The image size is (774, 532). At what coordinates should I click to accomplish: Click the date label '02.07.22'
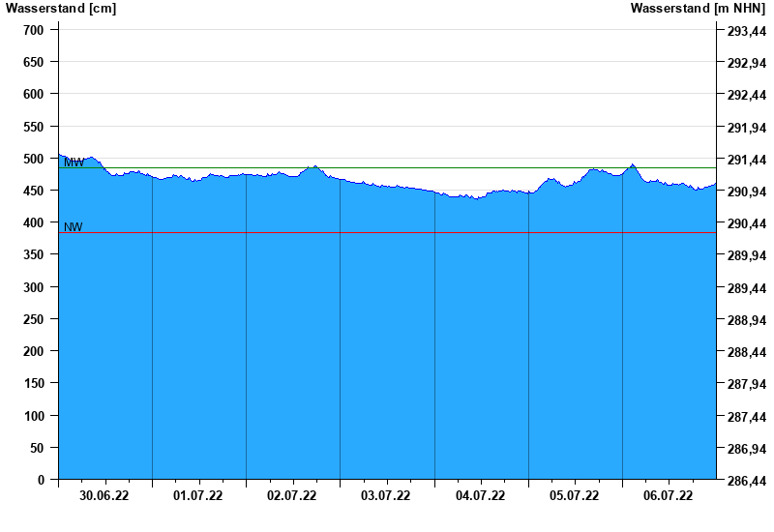tap(292, 495)
